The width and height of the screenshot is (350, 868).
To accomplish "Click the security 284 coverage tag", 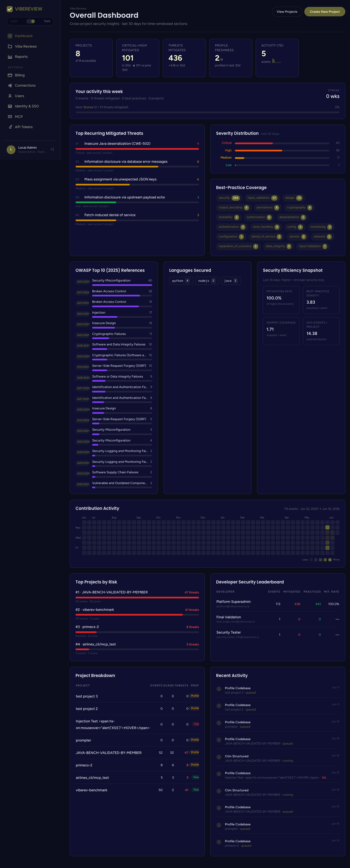I will pyautogui.click(x=229, y=198).
